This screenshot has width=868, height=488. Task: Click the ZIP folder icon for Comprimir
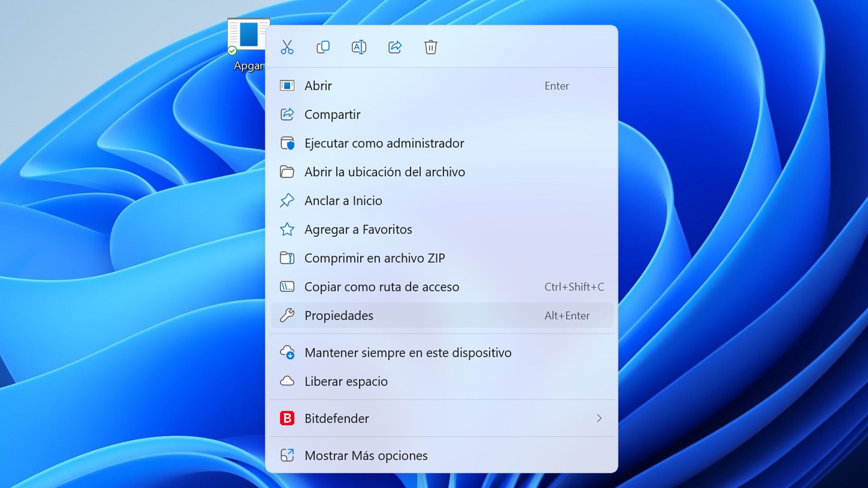pyautogui.click(x=287, y=258)
